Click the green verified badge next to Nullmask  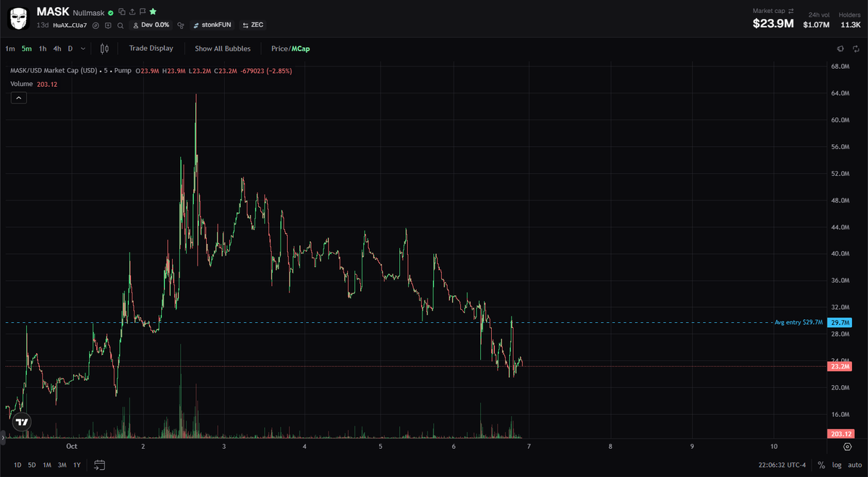(x=111, y=13)
